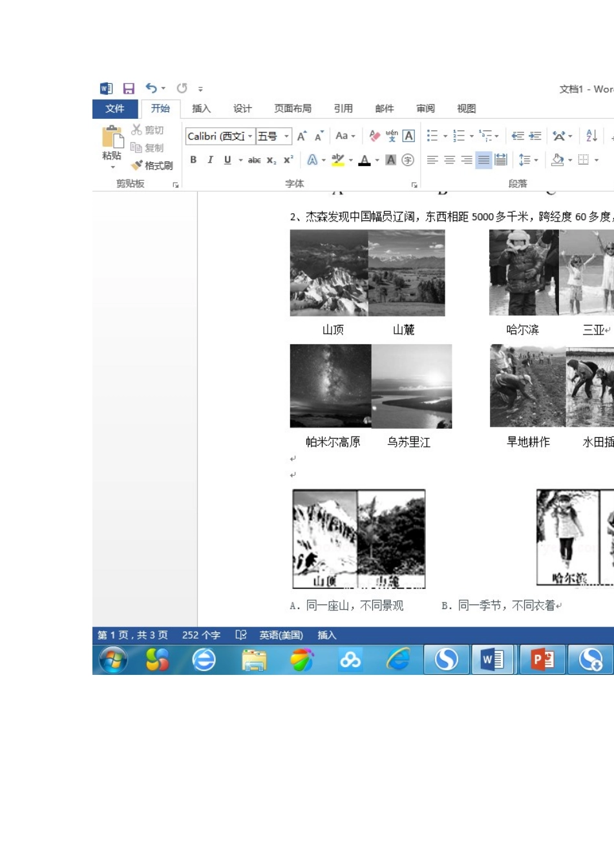Screen dimensions: 614x868
Task: Click the 英语(美国) language indicator
Action: pos(281,635)
